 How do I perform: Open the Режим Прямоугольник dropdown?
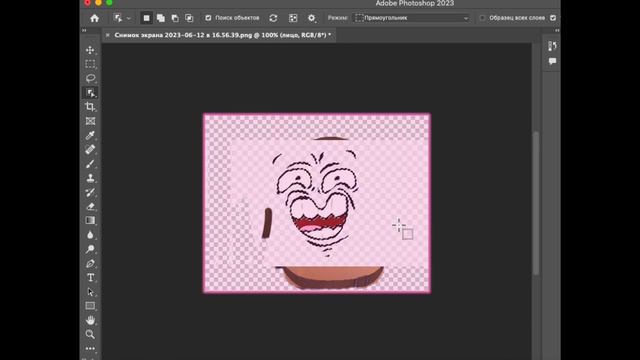point(411,18)
